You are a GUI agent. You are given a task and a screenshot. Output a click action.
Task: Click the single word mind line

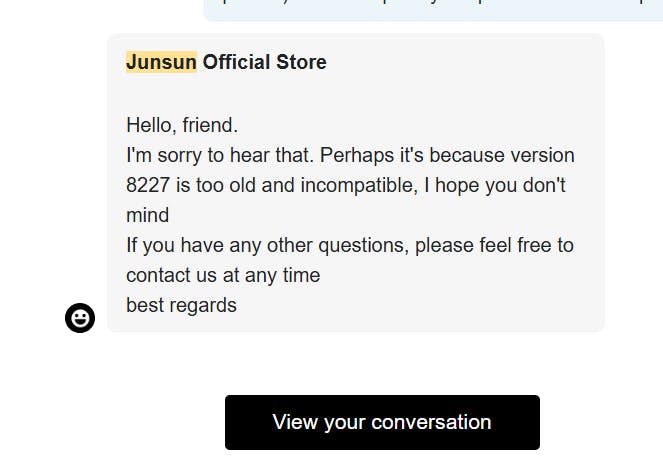148,215
